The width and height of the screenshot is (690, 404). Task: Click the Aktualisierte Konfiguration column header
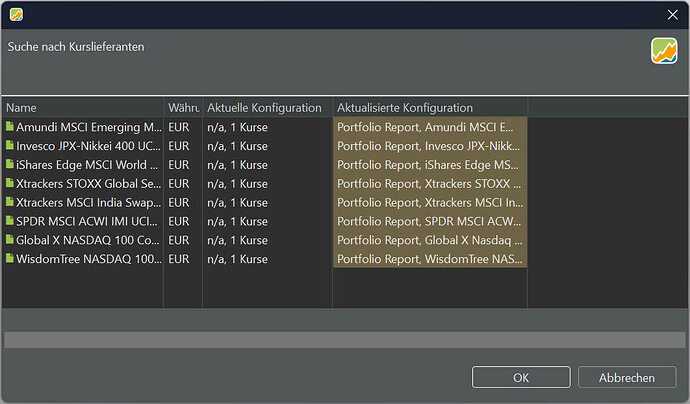click(x=430, y=108)
